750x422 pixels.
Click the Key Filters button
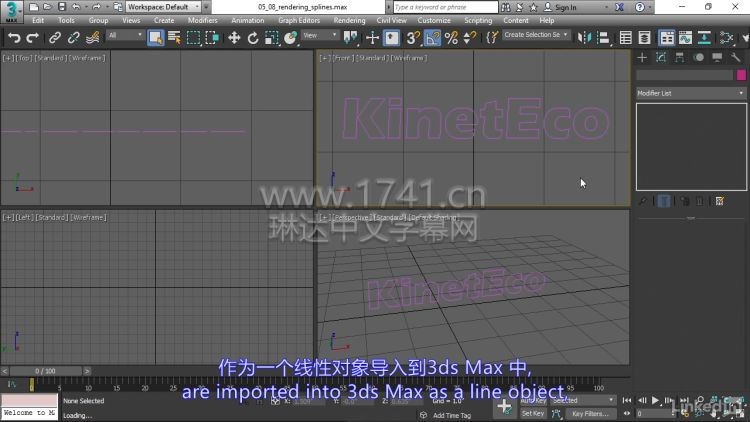coord(591,413)
